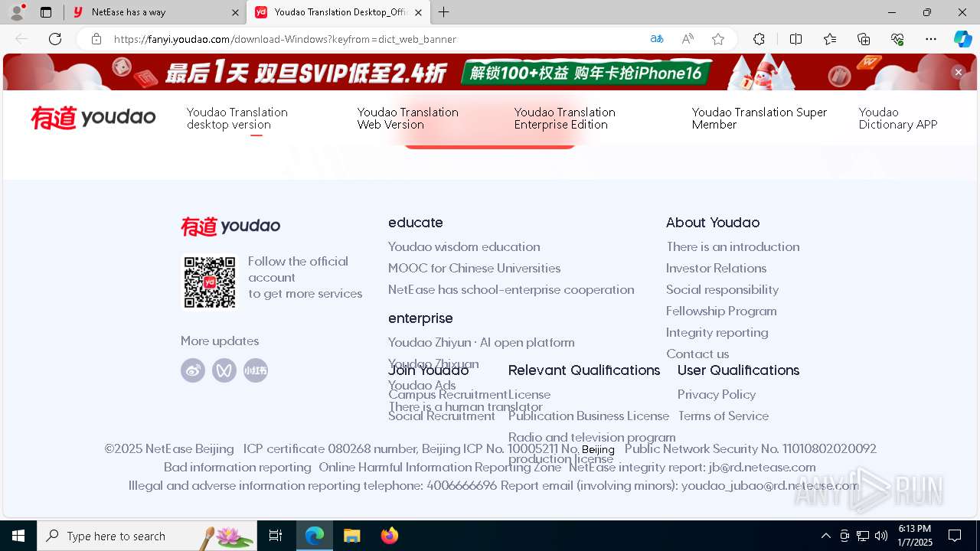The image size is (980, 551).
Task: Open Investor Relations link
Action: point(717,268)
